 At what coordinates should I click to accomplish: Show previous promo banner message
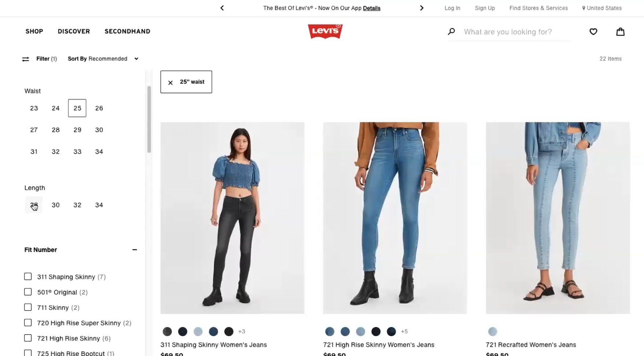coord(222,8)
